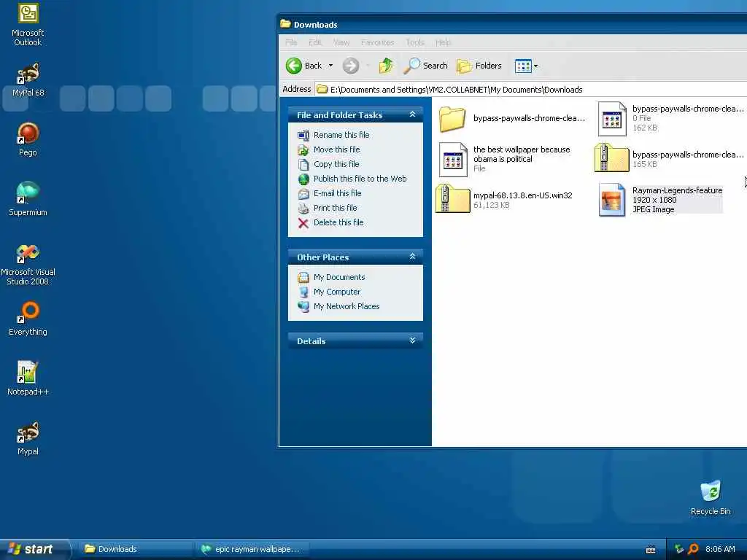The height and width of the screenshot is (560, 747).
Task: Click the 8:06 AM clock
Action: point(720,549)
